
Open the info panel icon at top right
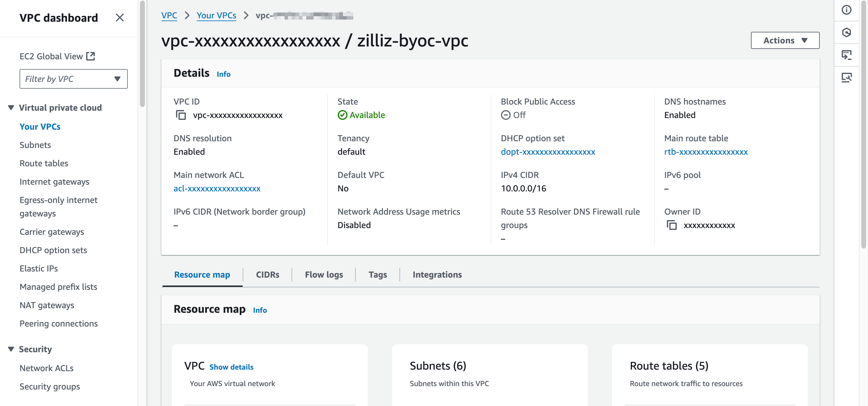click(x=846, y=10)
